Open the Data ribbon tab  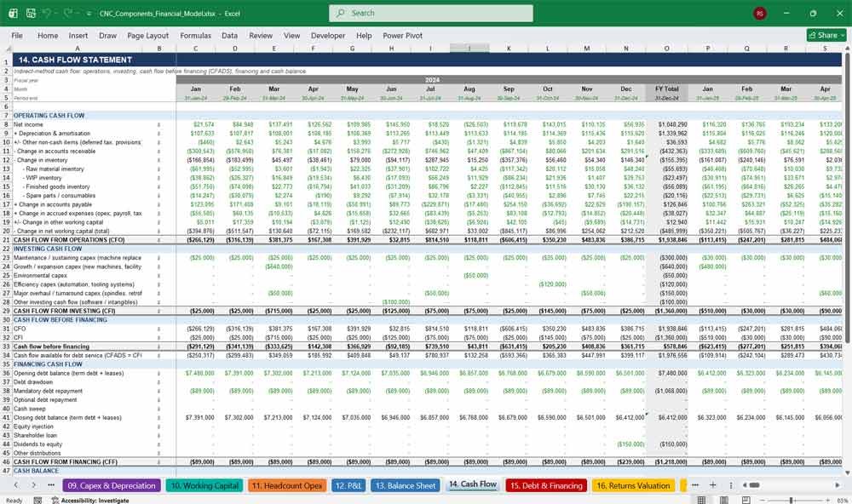click(229, 35)
